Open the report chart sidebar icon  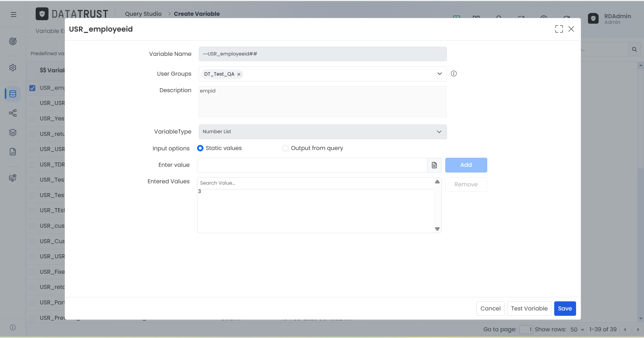13,152
